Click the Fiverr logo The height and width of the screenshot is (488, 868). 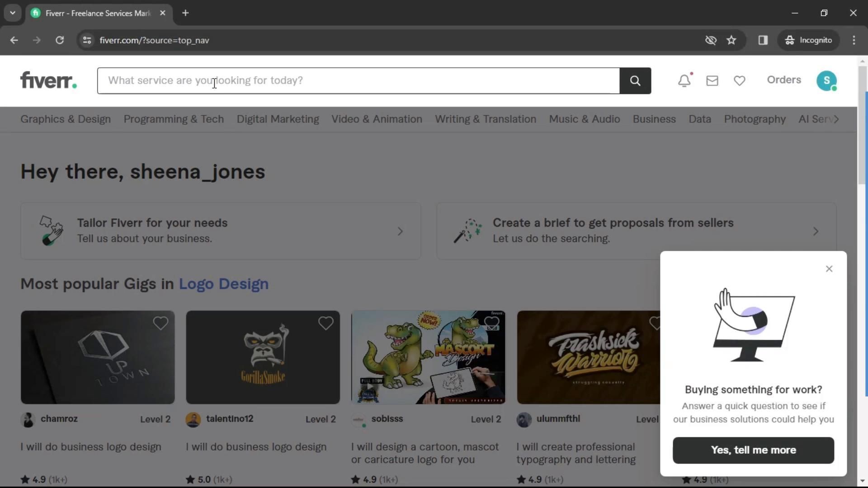tap(48, 80)
